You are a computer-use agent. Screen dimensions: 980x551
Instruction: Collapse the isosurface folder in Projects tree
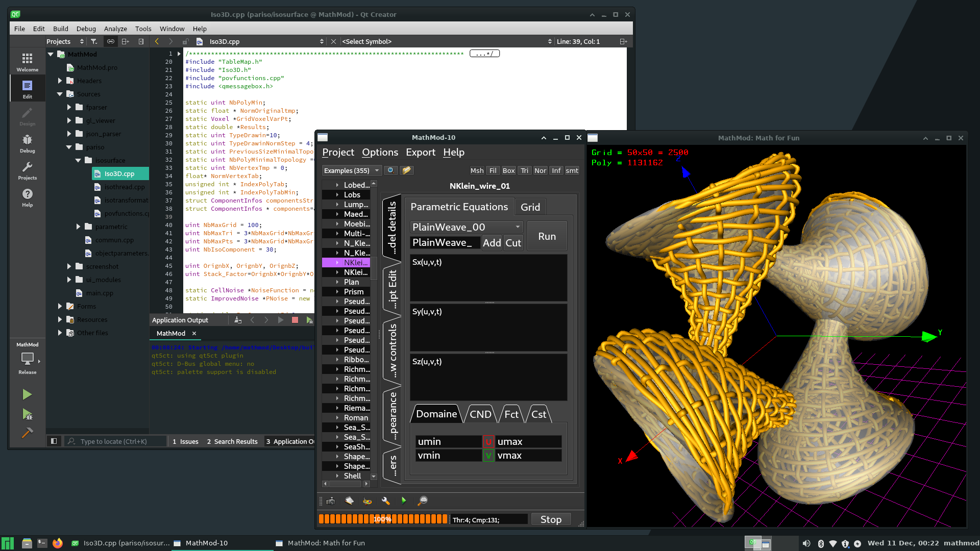78,160
